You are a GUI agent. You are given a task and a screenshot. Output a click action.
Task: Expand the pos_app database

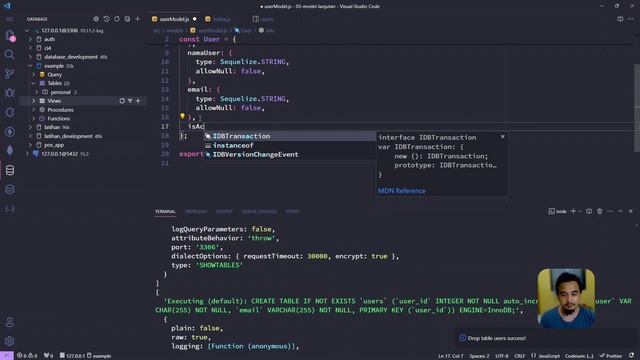pyautogui.click(x=30, y=145)
